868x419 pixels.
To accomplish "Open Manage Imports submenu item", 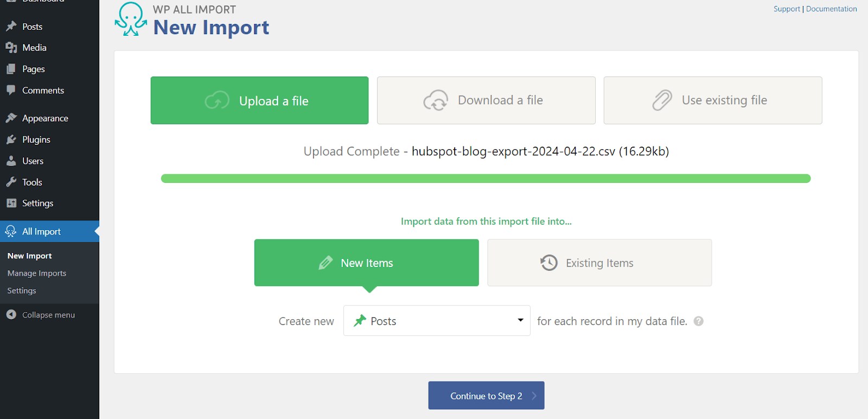I will (x=37, y=274).
